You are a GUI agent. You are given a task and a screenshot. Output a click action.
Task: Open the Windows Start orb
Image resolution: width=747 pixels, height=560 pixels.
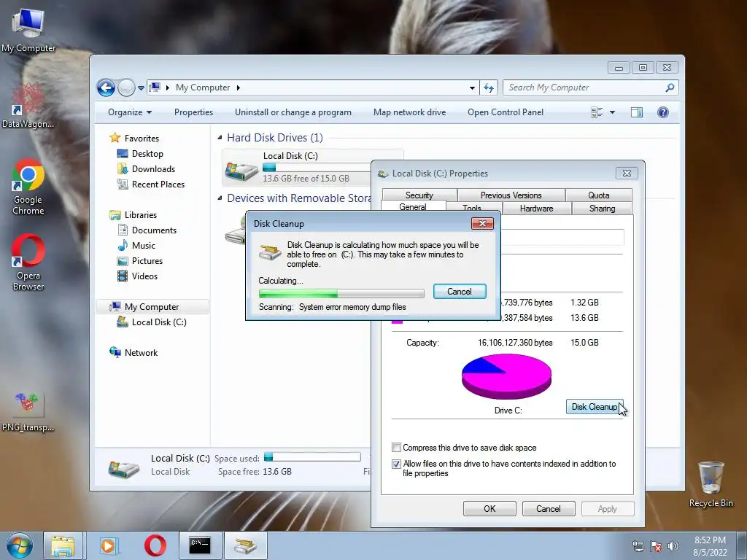click(20, 545)
